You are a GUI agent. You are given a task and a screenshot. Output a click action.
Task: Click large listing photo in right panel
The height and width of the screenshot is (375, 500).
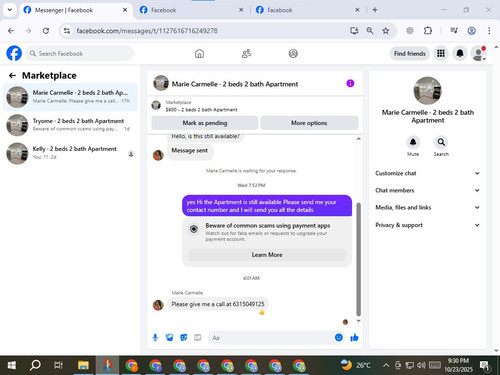(428, 91)
